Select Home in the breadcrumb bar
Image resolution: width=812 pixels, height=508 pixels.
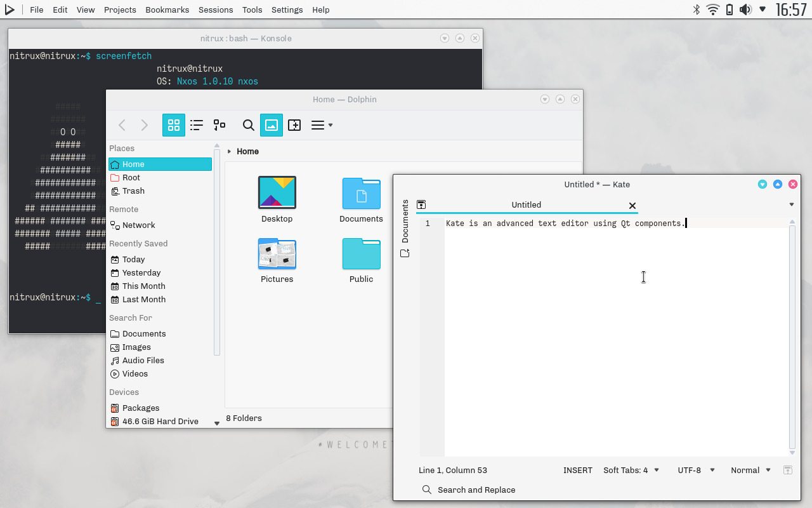click(x=247, y=151)
